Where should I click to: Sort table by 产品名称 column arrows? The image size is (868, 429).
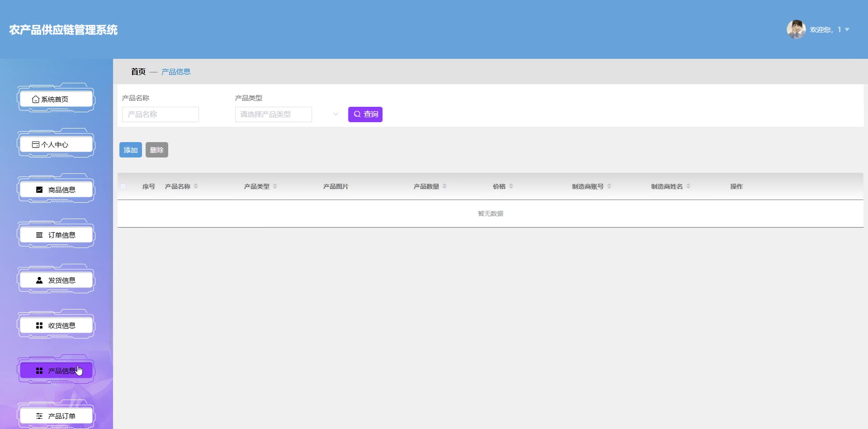click(196, 186)
